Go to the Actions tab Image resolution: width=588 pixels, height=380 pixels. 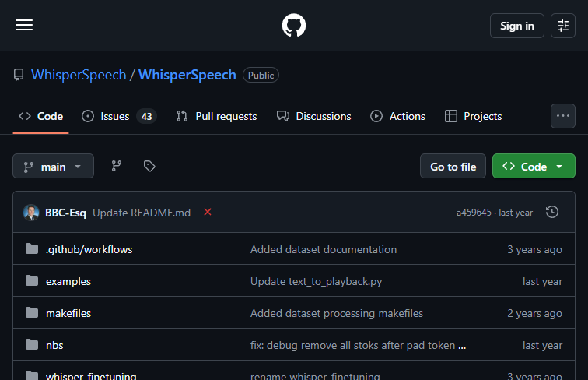[397, 116]
